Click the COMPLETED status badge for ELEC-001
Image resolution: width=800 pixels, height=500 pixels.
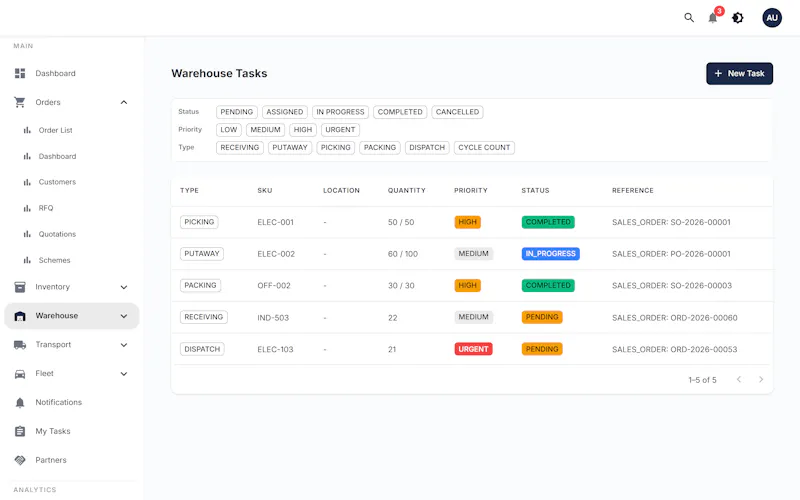548,222
